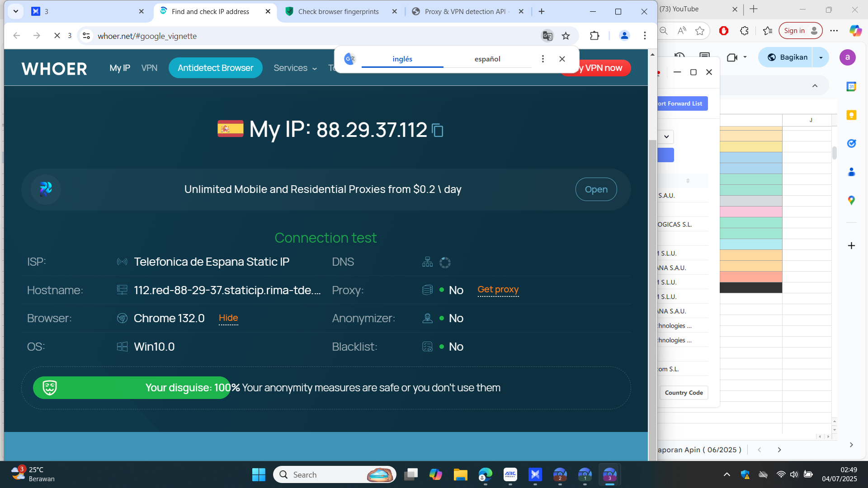Expand the Services dropdown menu

(295, 68)
